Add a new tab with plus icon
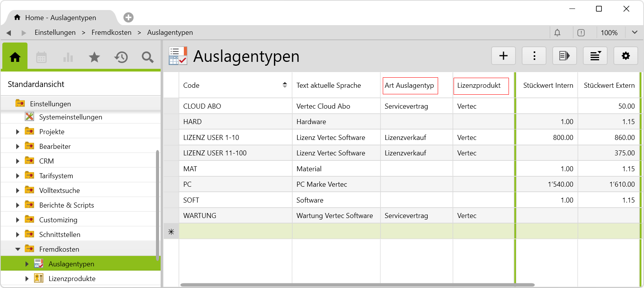Image resolution: width=644 pixels, height=288 pixels. click(x=128, y=17)
